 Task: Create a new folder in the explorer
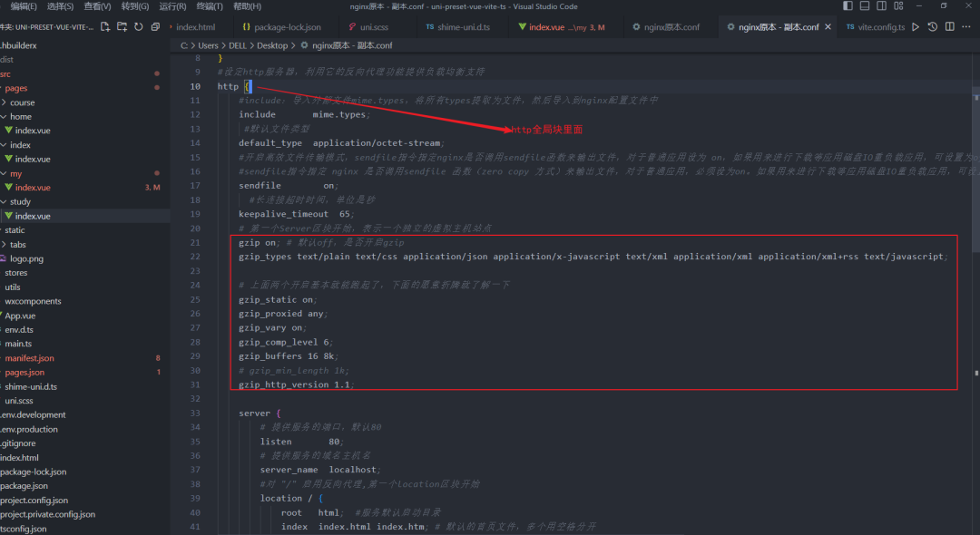122,26
